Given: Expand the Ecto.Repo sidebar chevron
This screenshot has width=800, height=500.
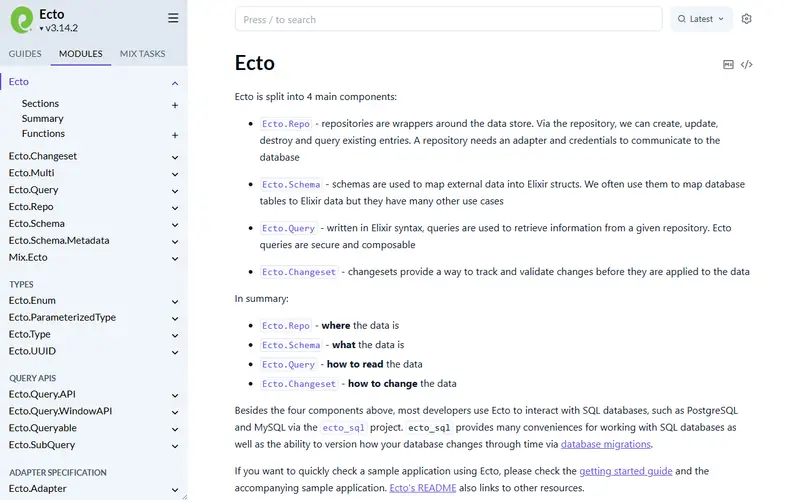Looking at the screenshot, I should (x=175, y=208).
